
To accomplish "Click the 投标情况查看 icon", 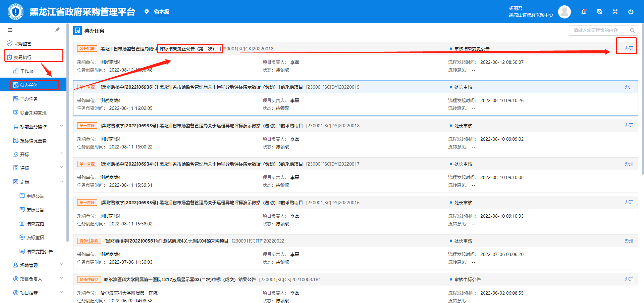I will [x=16, y=140].
